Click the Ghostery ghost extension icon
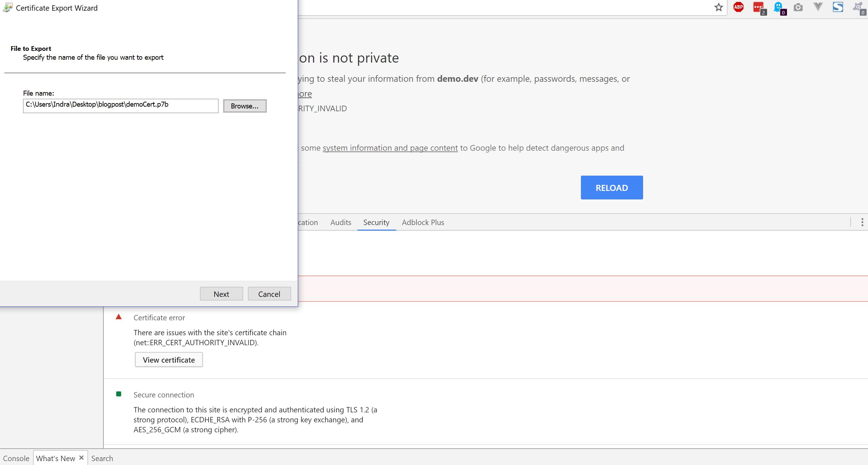This screenshot has height=465, width=868. coord(778,7)
